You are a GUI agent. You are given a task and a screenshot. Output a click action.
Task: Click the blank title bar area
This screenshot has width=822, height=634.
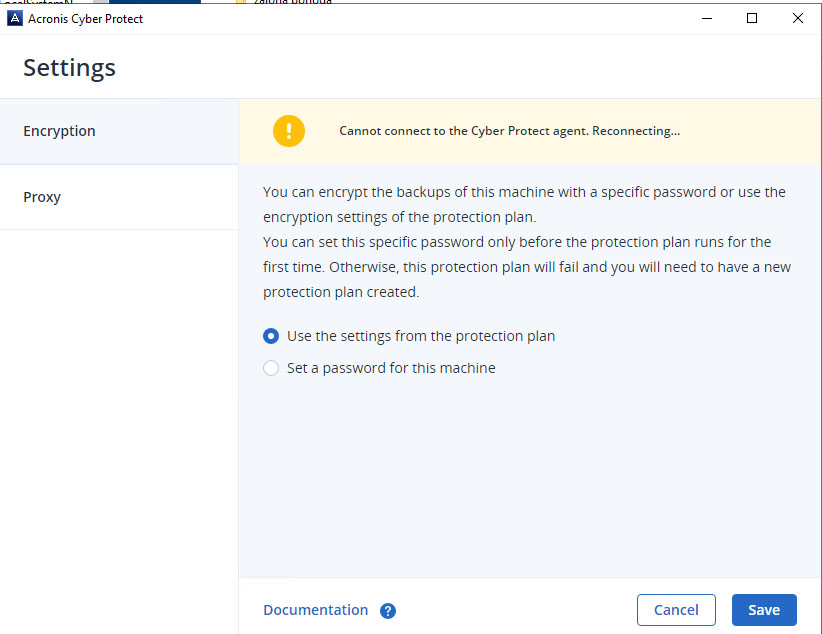pos(420,19)
